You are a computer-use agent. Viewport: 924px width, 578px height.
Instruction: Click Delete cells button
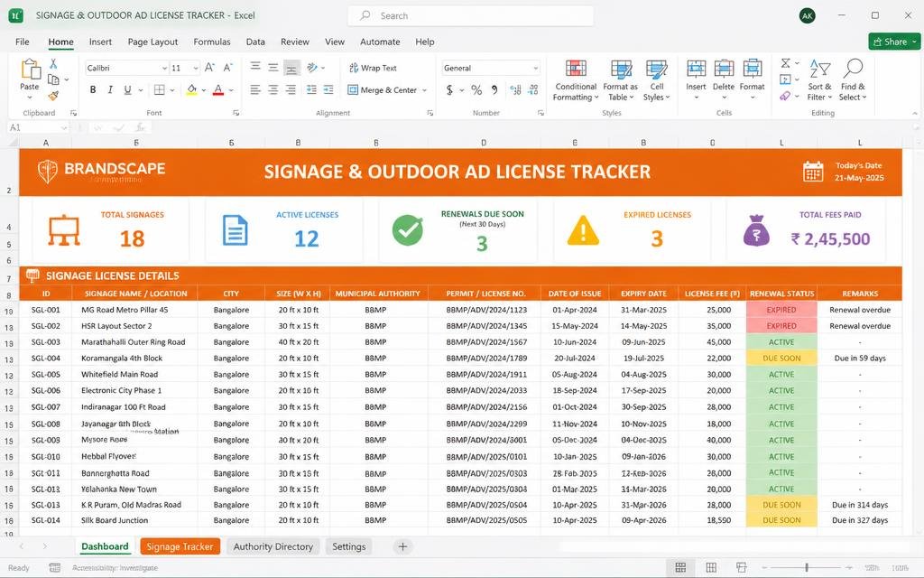click(x=724, y=79)
